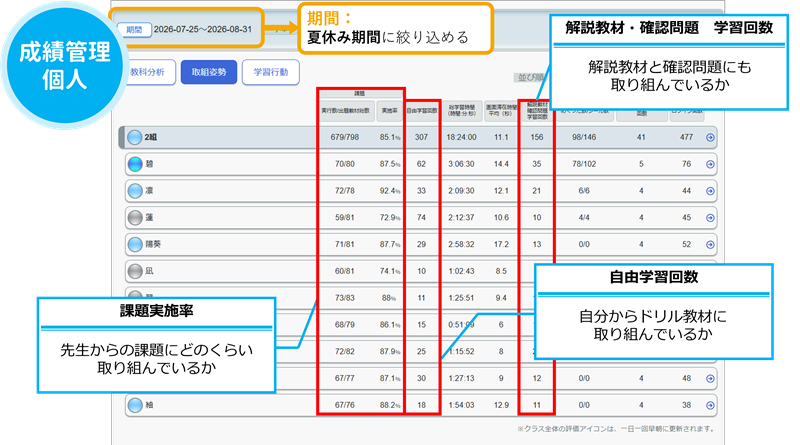Switch to the 教科分析 tab
Viewport: 800px width, 445px height.
coord(147,72)
